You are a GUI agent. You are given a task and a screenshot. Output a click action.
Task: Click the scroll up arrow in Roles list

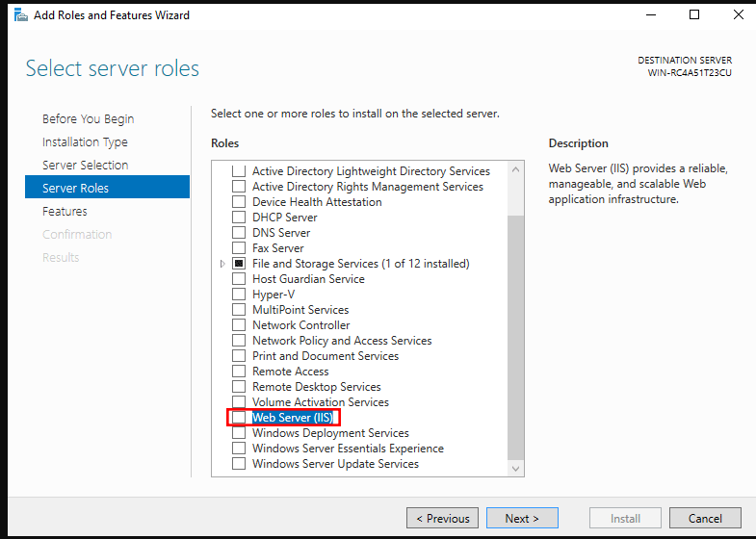coord(515,169)
